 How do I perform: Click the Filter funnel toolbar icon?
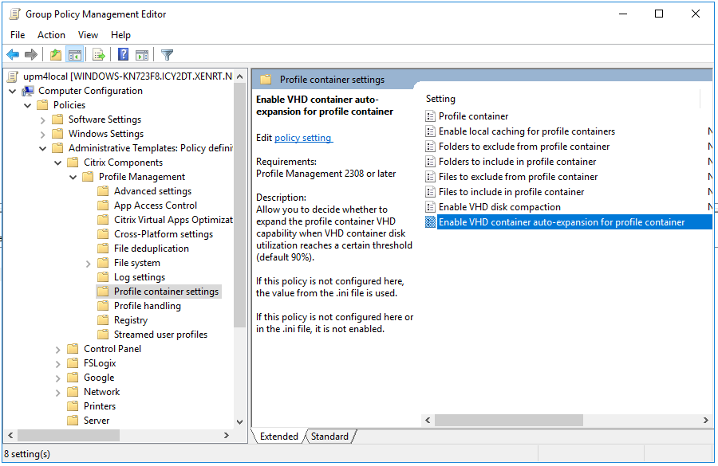167,54
